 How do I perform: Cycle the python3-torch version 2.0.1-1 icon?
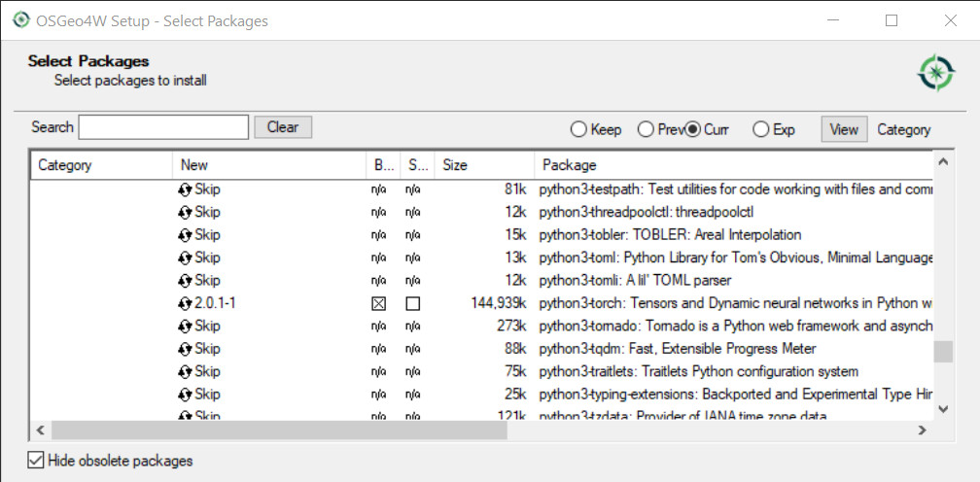coord(185,303)
